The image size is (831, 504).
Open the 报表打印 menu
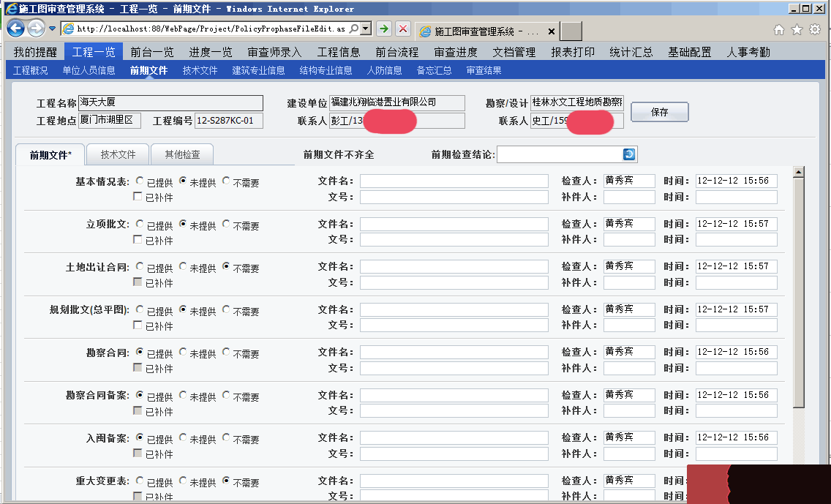(x=572, y=52)
